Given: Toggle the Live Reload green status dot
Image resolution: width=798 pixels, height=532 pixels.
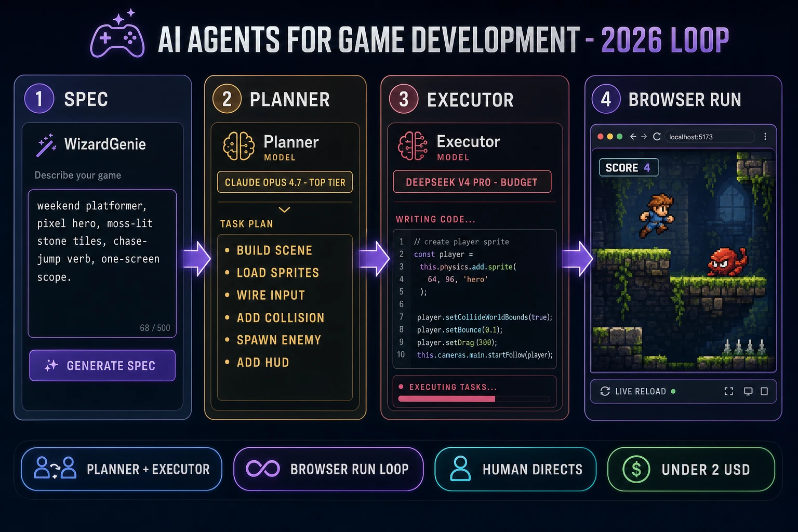Looking at the screenshot, I should 673,391.
